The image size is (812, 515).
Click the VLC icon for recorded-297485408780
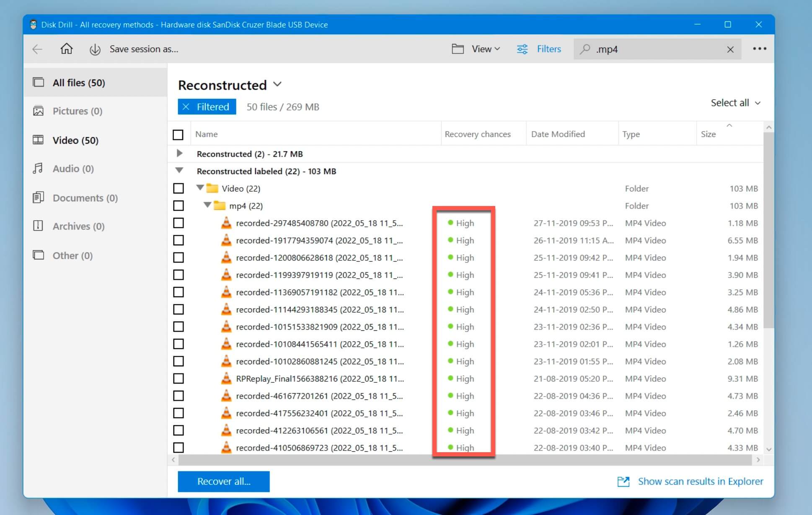(225, 223)
